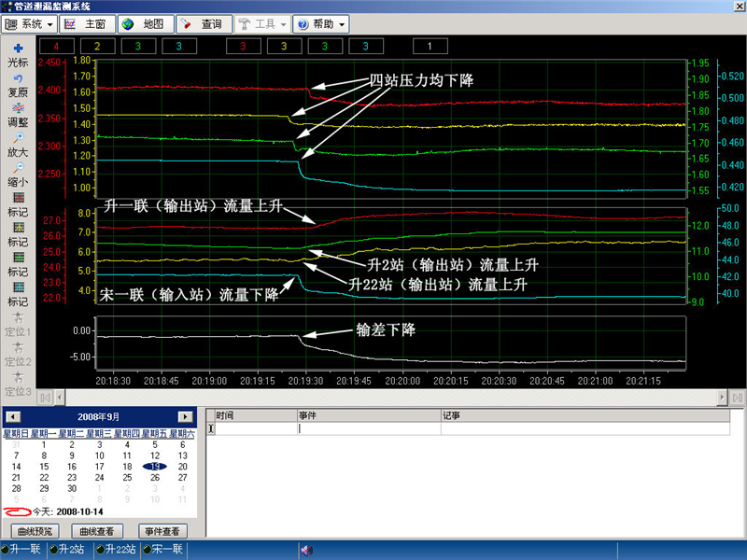Click the cyan 标记 marker icon

point(18,288)
